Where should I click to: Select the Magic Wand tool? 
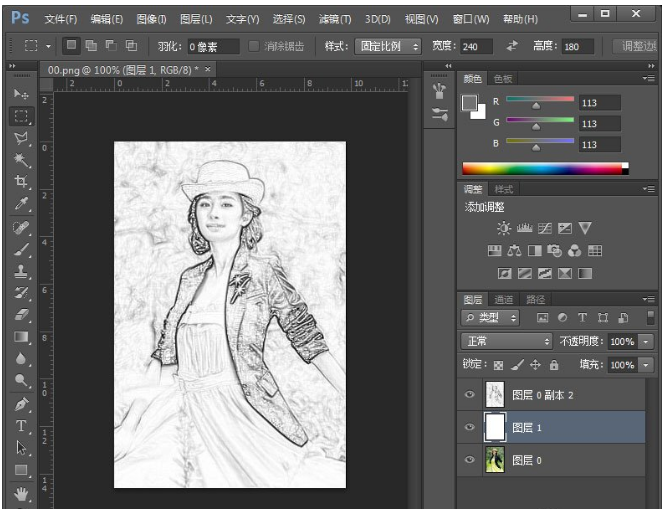coord(21,160)
